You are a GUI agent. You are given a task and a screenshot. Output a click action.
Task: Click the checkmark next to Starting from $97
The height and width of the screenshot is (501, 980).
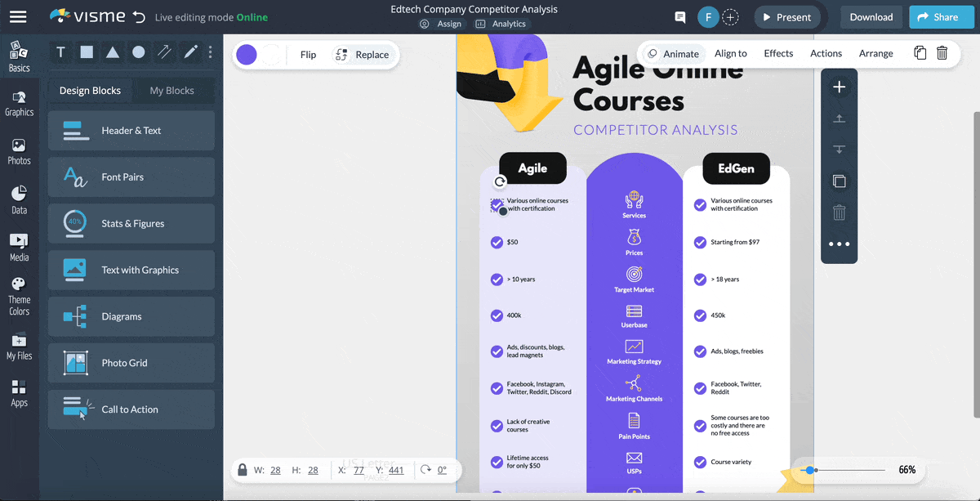pos(700,242)
